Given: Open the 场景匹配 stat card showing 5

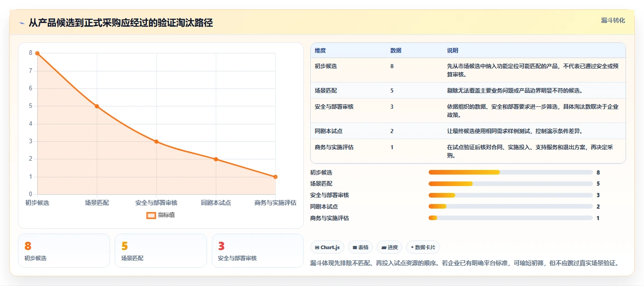Looking at the screenshot, I should (x=161, y=251).
